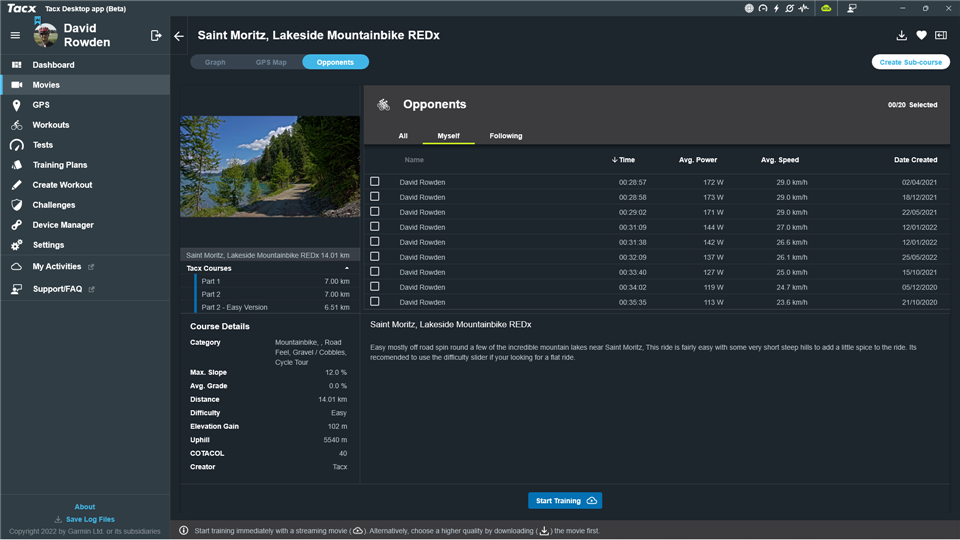Select opponent ride with time 00:31:09

(x=375, y=227)
